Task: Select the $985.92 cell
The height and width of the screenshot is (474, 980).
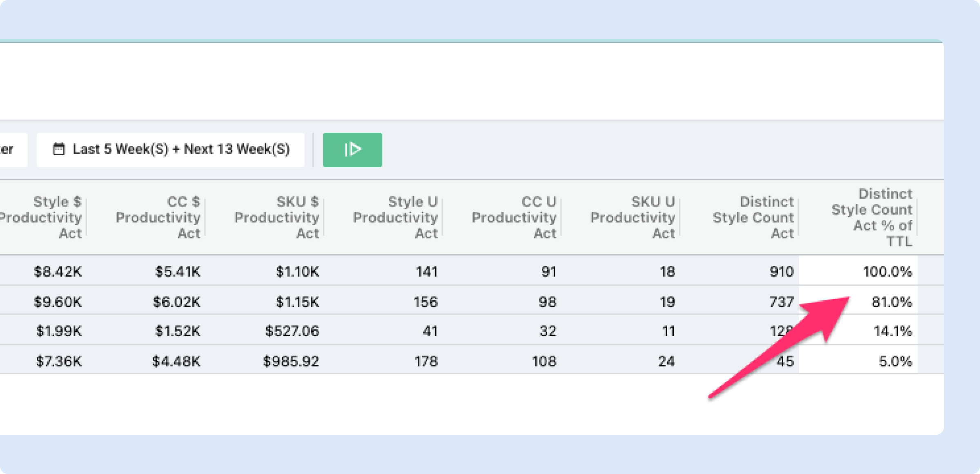Action: (x=291, y=361)
